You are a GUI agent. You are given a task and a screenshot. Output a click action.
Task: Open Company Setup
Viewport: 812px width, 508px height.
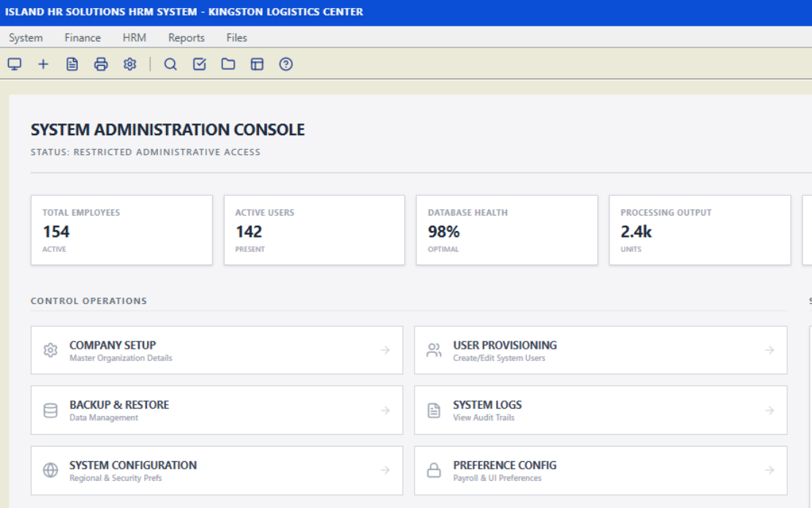217,350
